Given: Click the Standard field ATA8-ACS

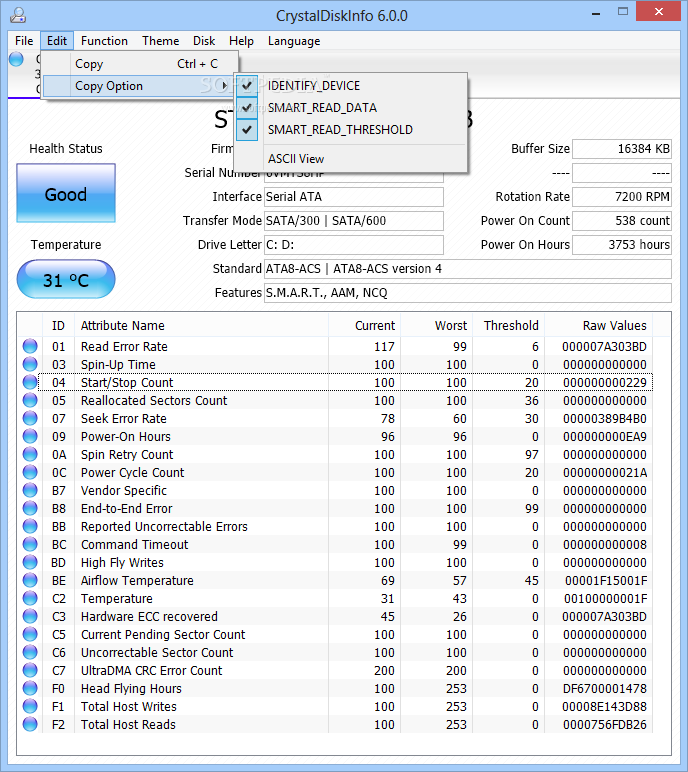Looking at the screenshot, I should (x=468, y=269).
